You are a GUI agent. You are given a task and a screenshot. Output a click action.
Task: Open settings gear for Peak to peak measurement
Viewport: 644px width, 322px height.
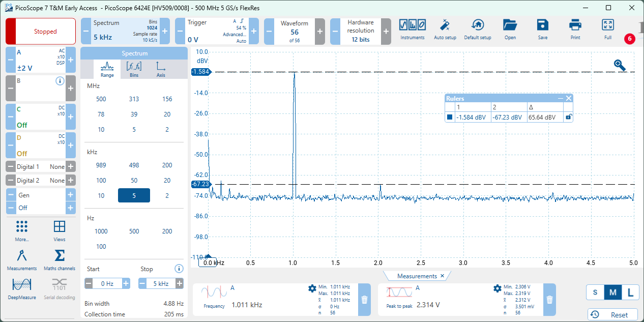click(497, 288)
